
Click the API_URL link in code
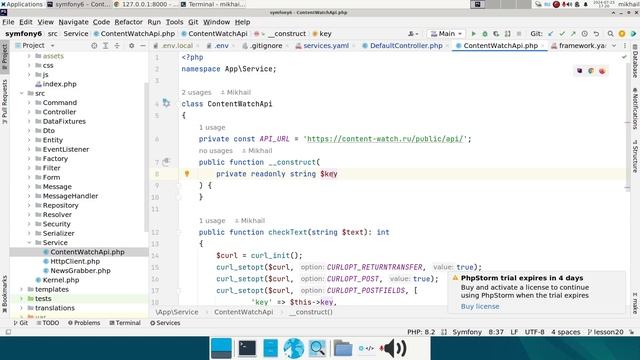385,139
